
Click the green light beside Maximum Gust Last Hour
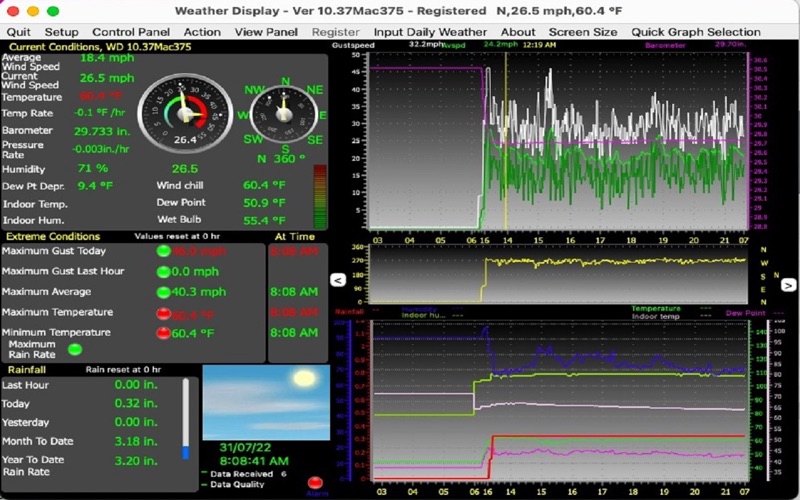[163, 271]
